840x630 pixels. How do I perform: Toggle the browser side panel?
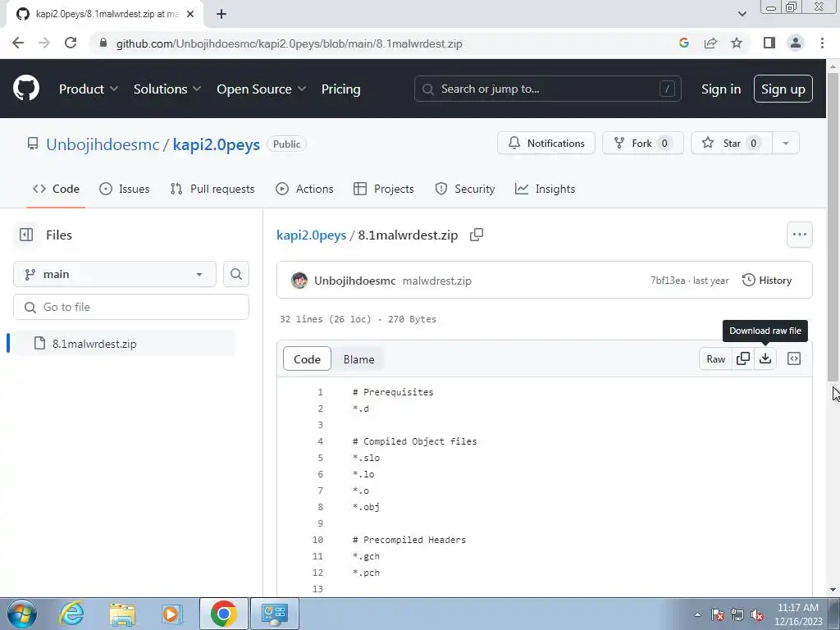tap(769, 43)
